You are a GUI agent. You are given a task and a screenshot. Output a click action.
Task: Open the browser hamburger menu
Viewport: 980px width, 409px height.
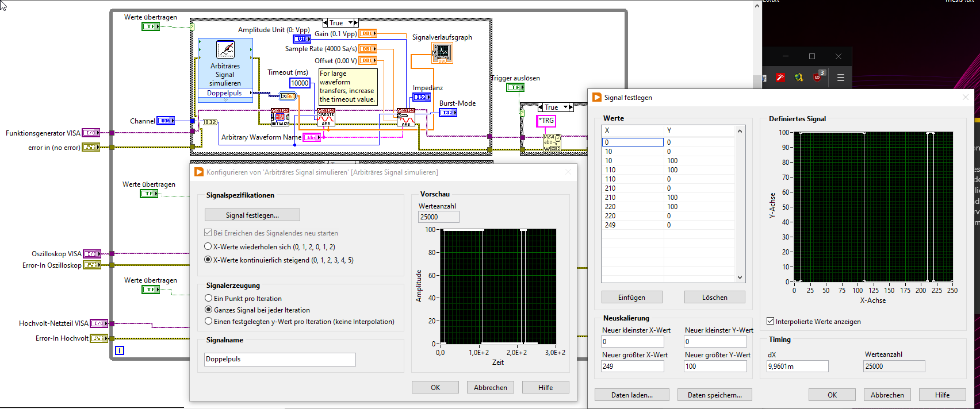[x=840, y=78]
